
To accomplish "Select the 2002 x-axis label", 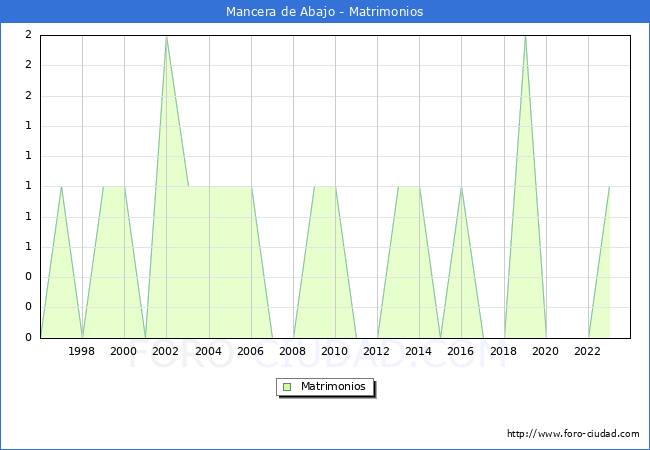I will pos(166,351).
